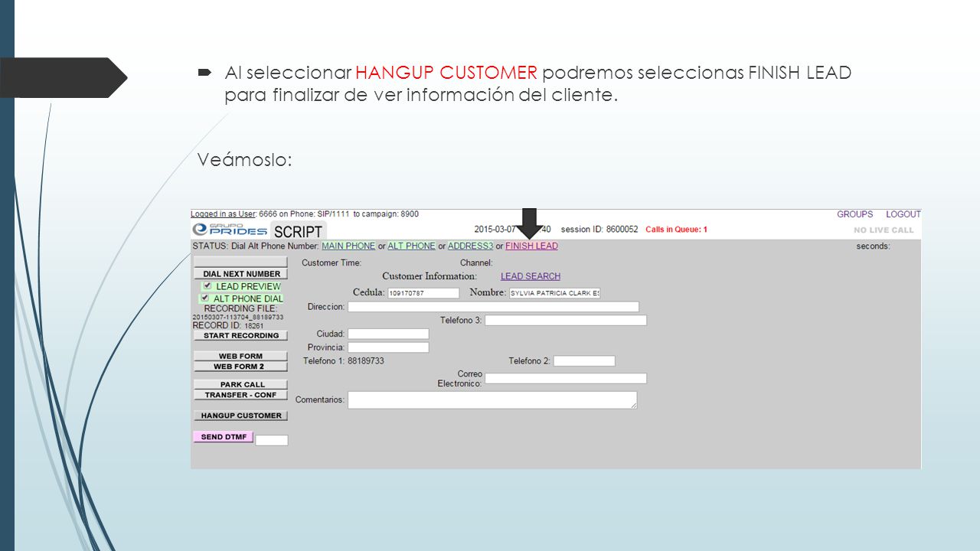
Task: Select the ALT PHONE link
Action: click(411, 246)
